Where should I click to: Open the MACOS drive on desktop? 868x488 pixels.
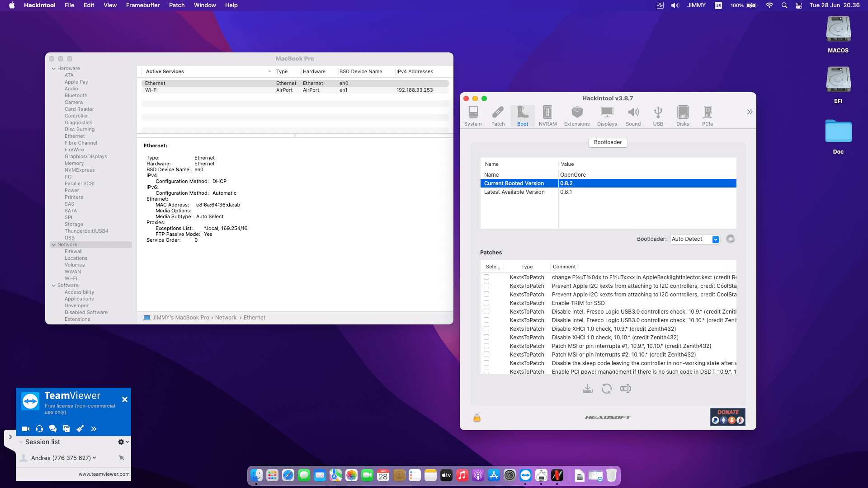(838, 35)
